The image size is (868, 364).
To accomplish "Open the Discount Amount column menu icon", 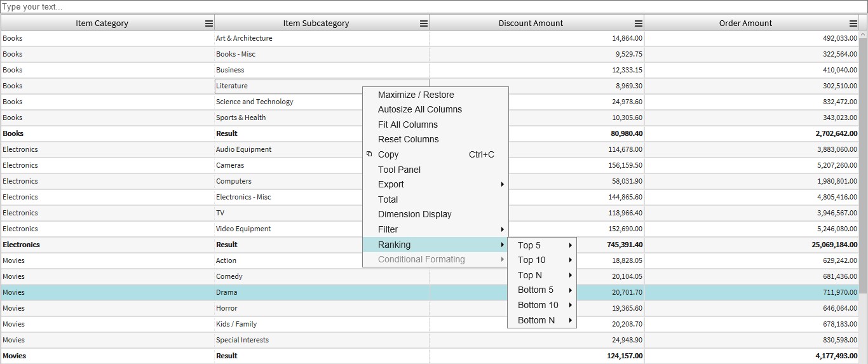I will [638, 24].
